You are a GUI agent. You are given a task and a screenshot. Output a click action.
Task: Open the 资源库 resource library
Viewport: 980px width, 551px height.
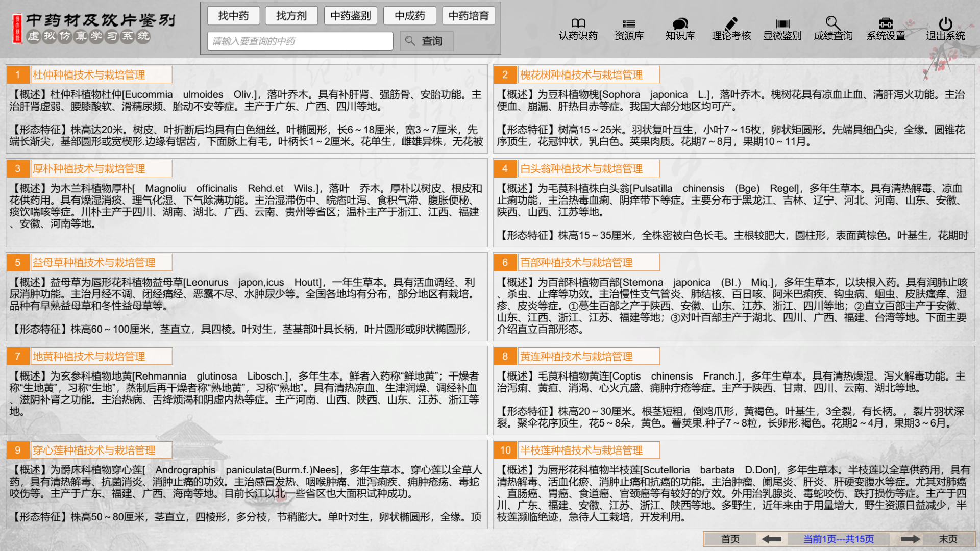(629, 28)
